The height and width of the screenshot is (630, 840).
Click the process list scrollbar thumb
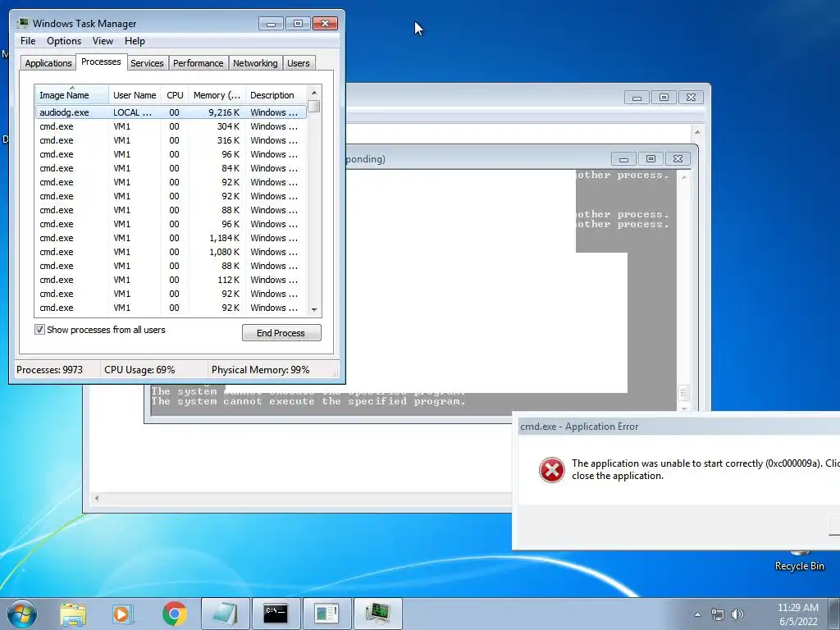tap(314, 106)
